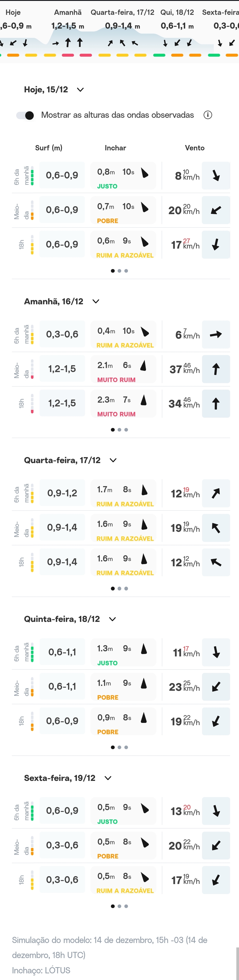This screenshot has width=239, height=980.
Task: Click second pagination dot under today's table
Action: [120, 271]
